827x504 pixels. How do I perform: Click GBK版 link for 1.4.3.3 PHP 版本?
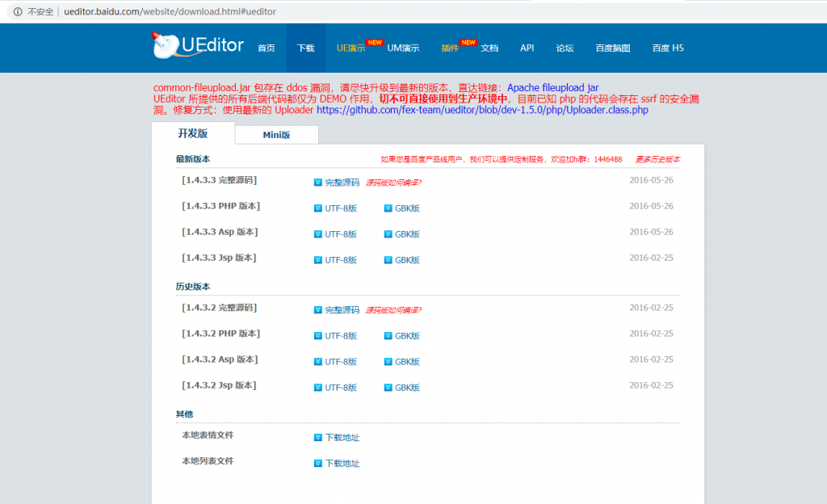coord(407,208)
